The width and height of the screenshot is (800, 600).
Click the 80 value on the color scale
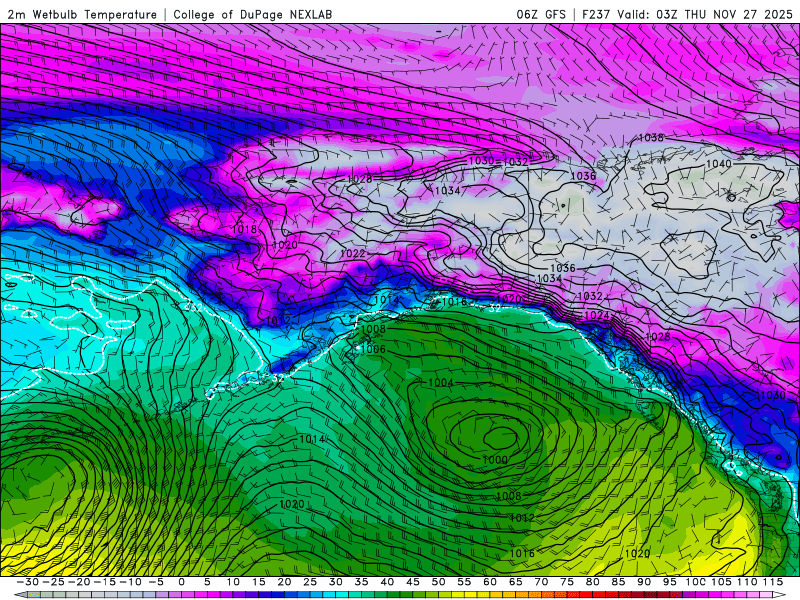tap(592, 582)
